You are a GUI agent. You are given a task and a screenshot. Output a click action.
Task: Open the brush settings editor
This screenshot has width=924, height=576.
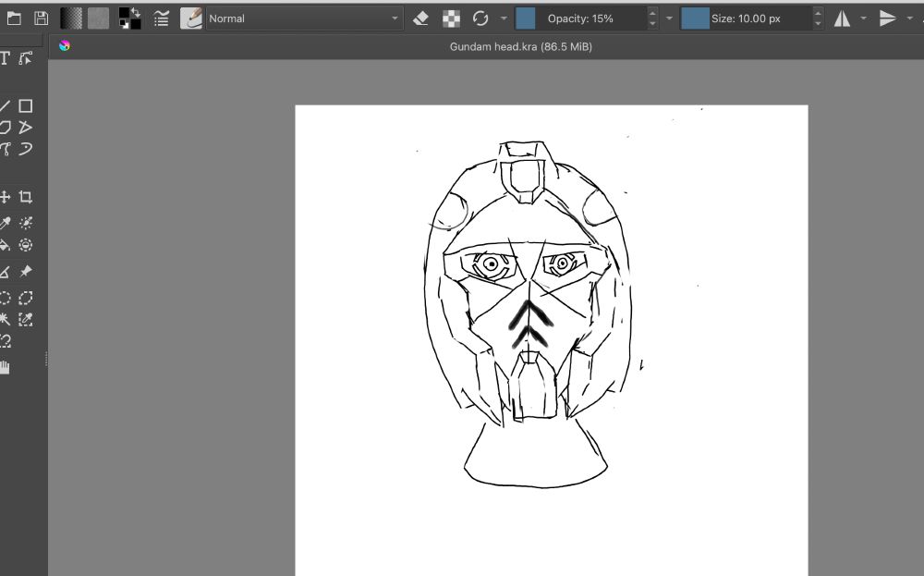(161, 18)
